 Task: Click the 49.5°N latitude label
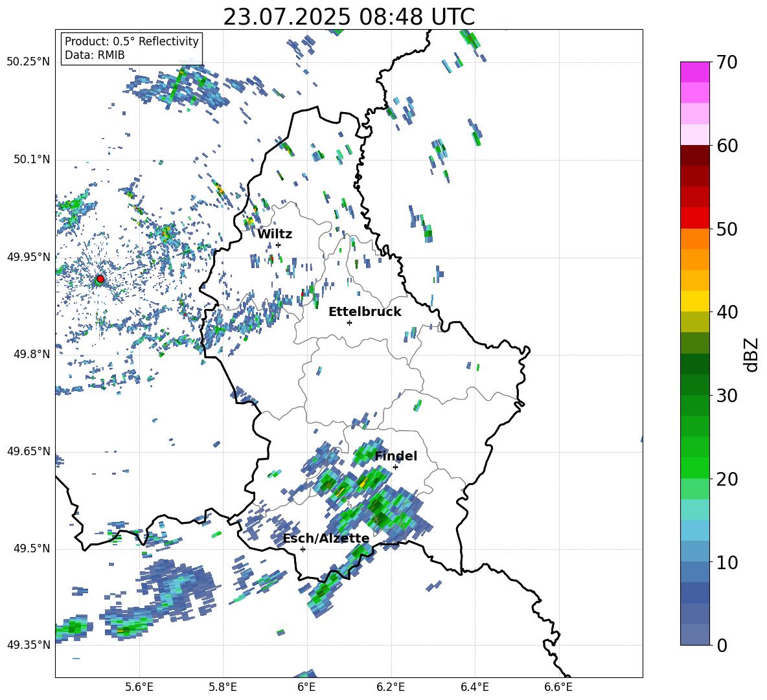tap(31, 548)
